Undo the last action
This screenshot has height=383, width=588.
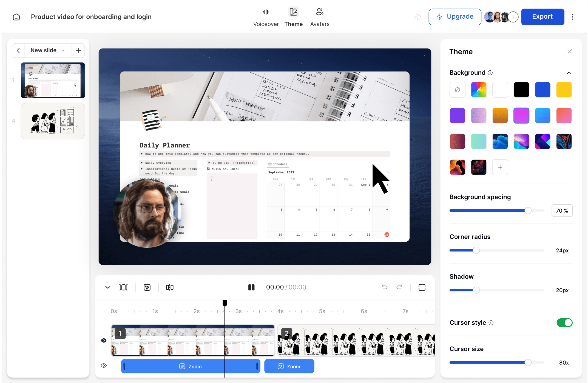tap(385, 287)
